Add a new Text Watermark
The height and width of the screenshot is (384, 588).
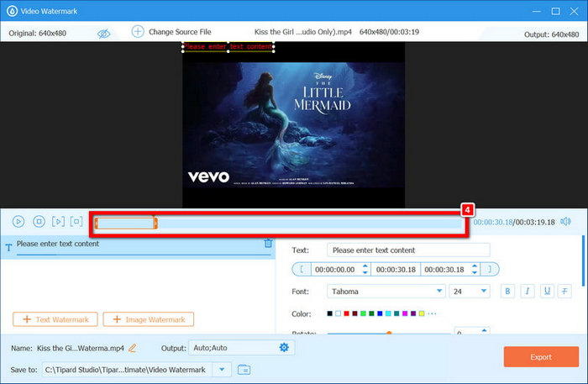click(x=55, y=319)
